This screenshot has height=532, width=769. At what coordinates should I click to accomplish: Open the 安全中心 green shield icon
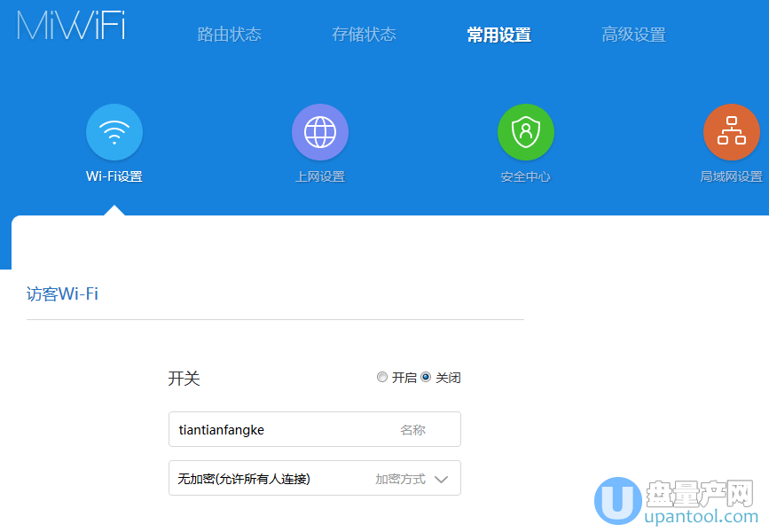click(526, 130)
